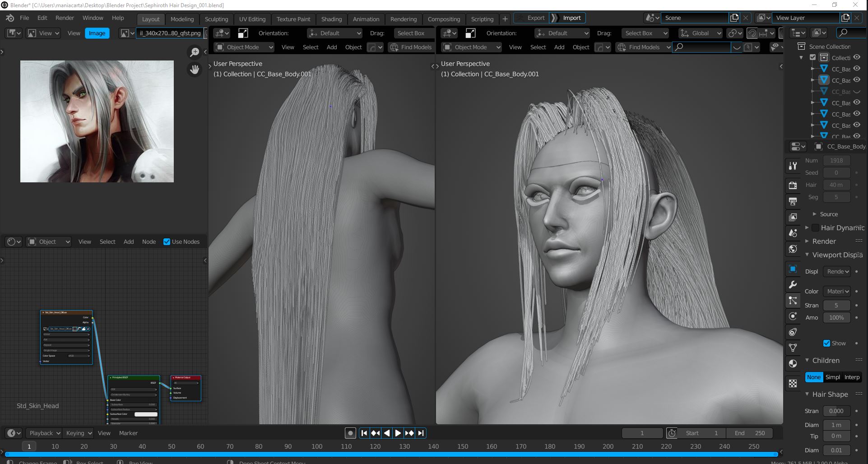Play the animation forward

[398, 433]
